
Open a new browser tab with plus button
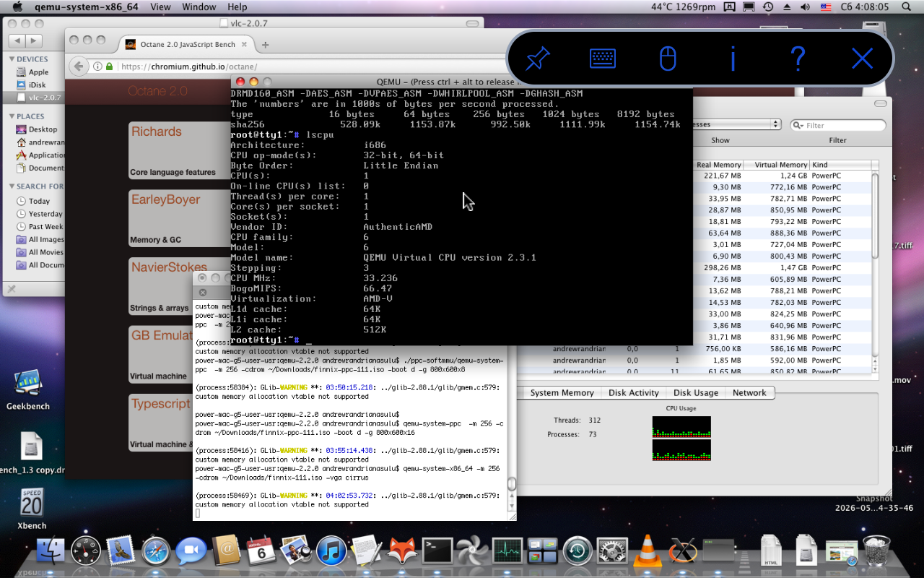(265, 45)
